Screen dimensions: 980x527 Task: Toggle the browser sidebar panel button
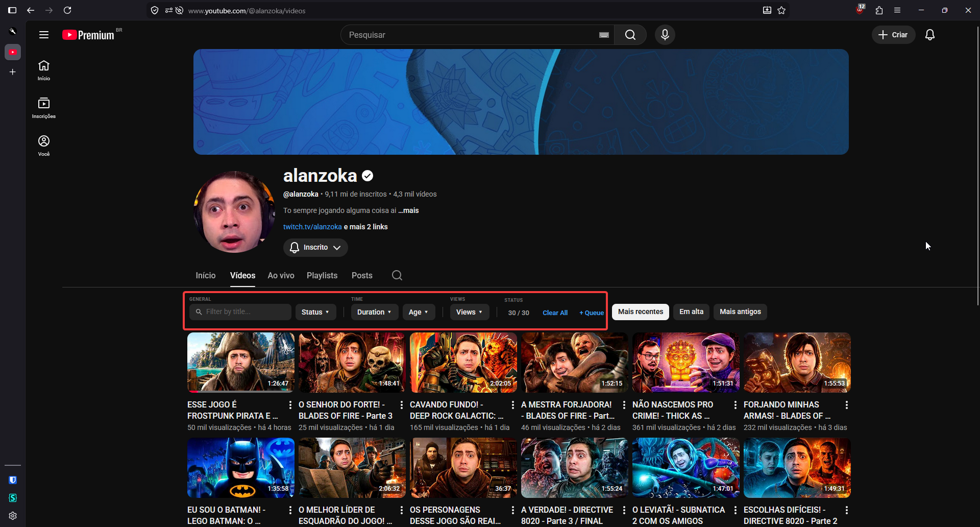pos(12,10)
